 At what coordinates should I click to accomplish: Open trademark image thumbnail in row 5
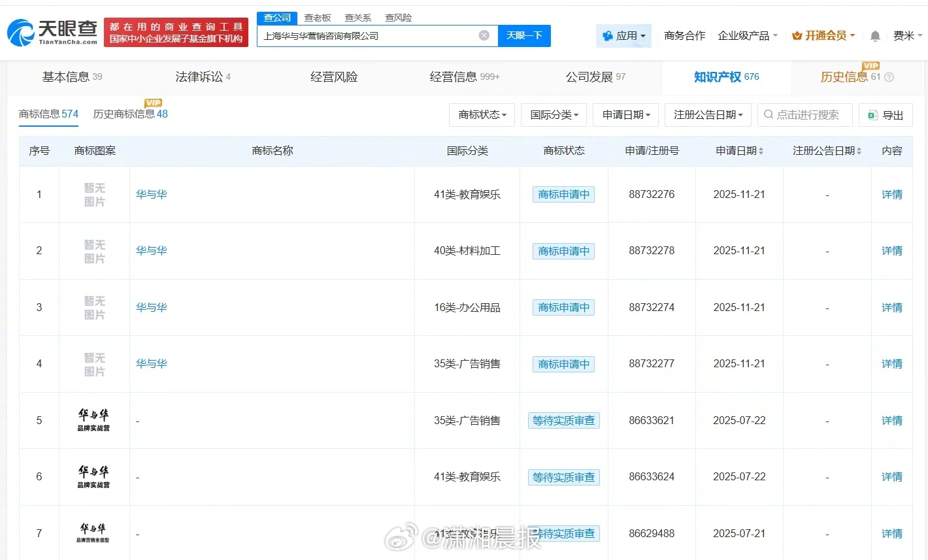click(x=94, y=420)
